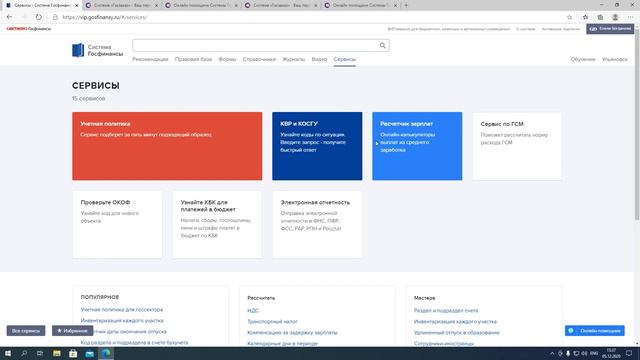Open browser profile avatar icon
This screenshot has width=640, height=360.
click(615, 17)
